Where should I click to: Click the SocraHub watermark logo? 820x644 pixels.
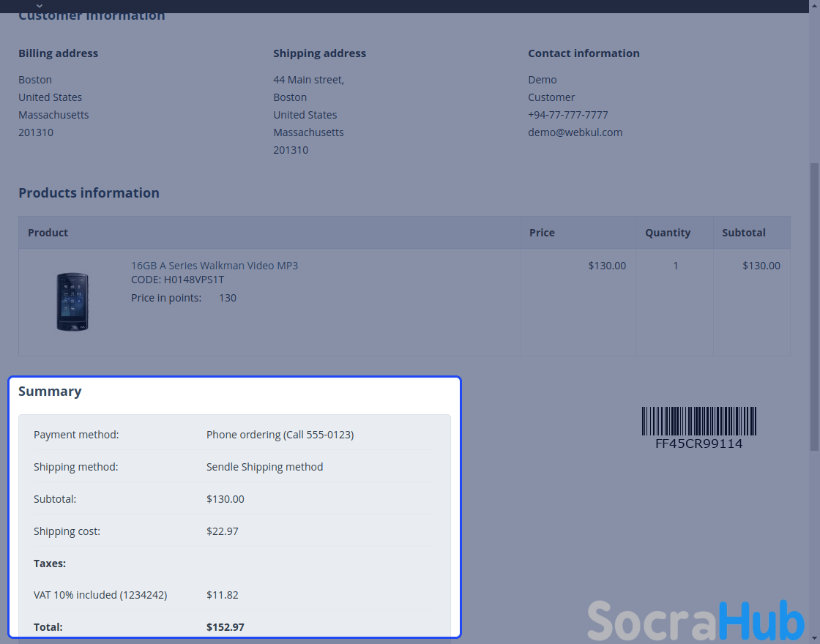[x=696, y=621]
